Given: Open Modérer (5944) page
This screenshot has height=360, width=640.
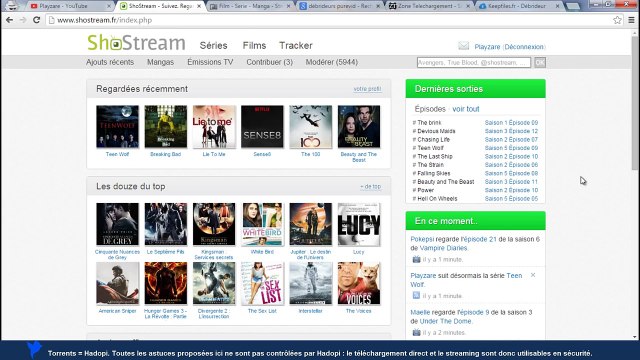Looking at the screenshot, I should click(x=332, y=62).
